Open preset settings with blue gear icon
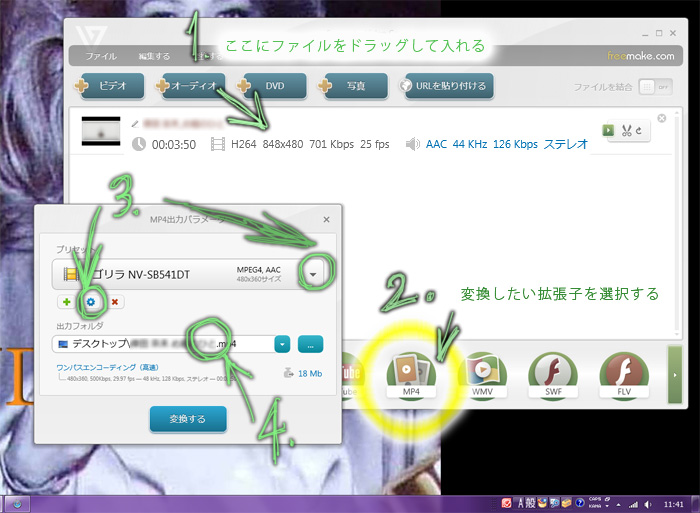700x513 pixels. (90, 301)
